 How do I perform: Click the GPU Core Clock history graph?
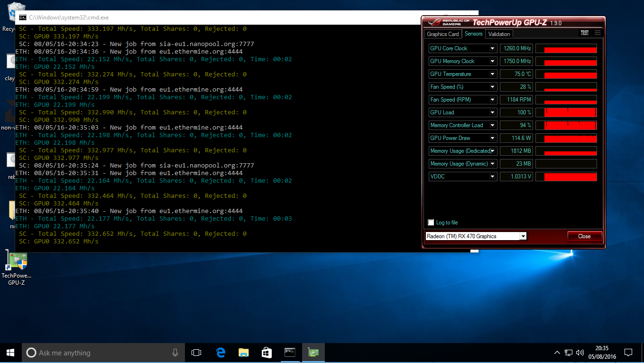pos(566,48)
